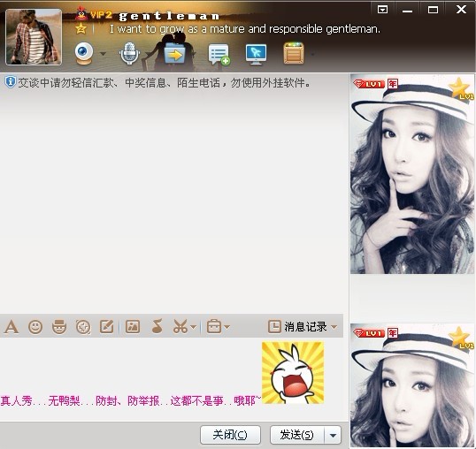The image size is (476, 449).
Task: Click into the pink message text 真人秀
Action: tap(17, 400)
